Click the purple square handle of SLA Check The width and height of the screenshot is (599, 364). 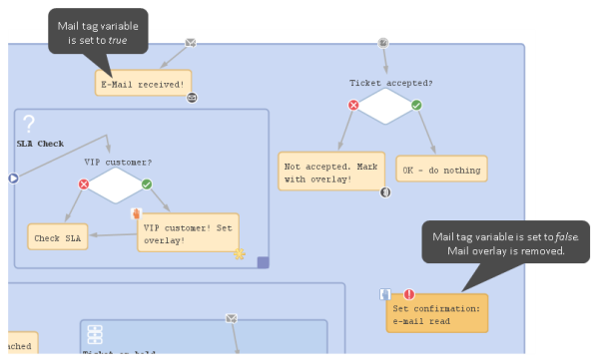point(263,262)
